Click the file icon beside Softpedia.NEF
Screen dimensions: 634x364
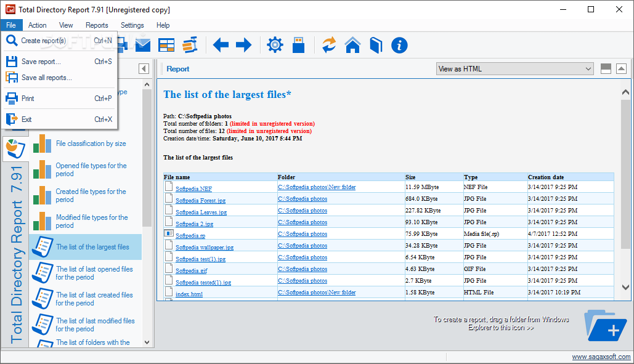coord(169,187)
